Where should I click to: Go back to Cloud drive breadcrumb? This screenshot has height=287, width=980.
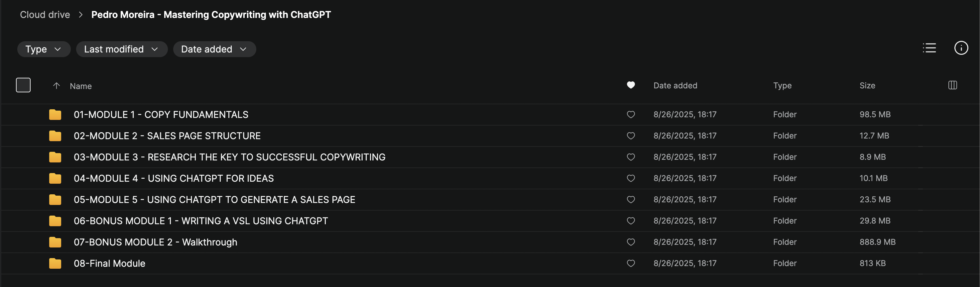tap(45, 15)
